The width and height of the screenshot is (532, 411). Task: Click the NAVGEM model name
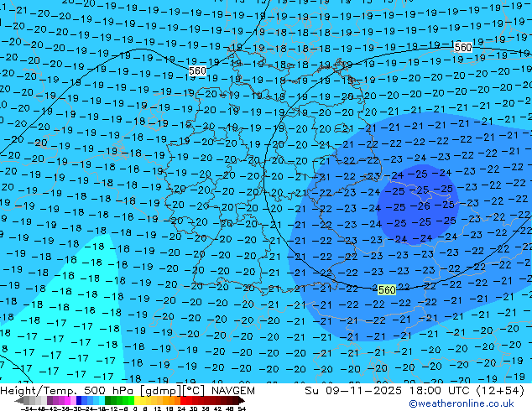(x=233, y=391)
